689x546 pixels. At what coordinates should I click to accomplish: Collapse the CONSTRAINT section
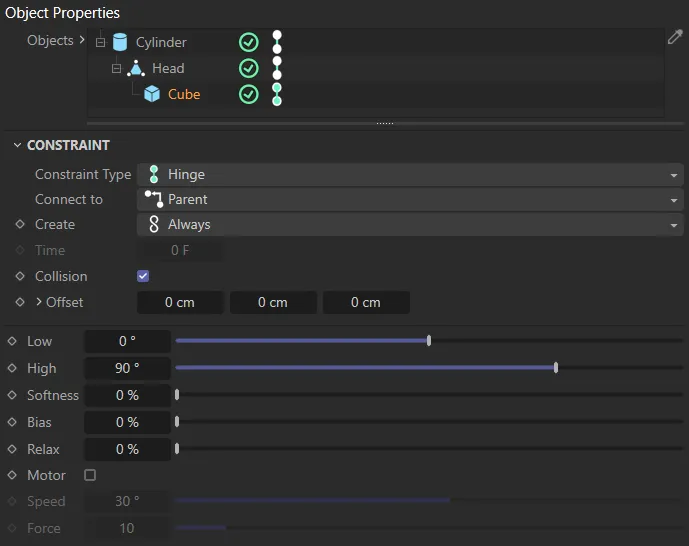coord(16,145)
